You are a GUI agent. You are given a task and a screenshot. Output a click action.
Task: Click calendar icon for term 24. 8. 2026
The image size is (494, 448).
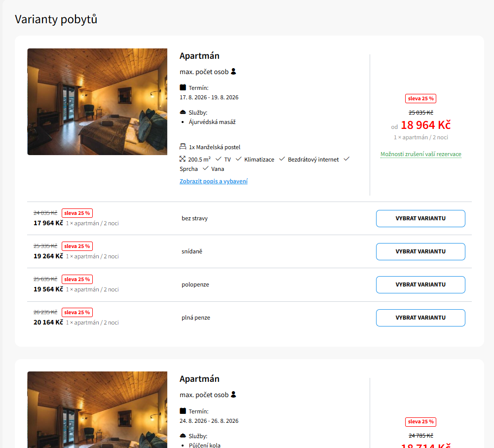(183, 411)
